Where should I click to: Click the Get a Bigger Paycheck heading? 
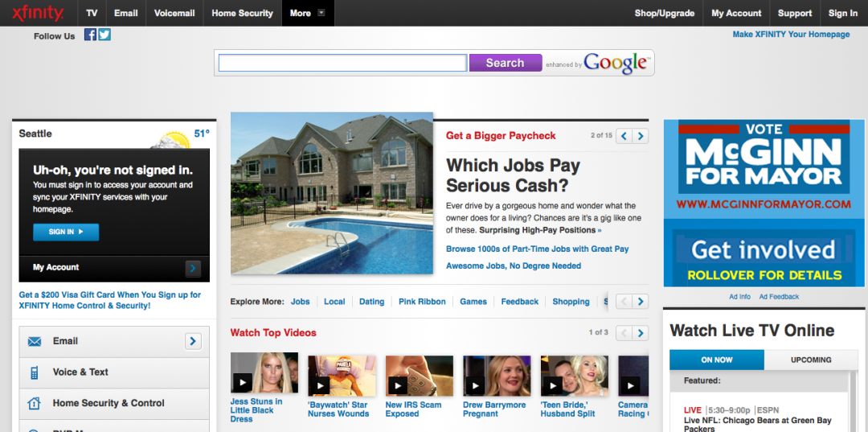[501, 136]
